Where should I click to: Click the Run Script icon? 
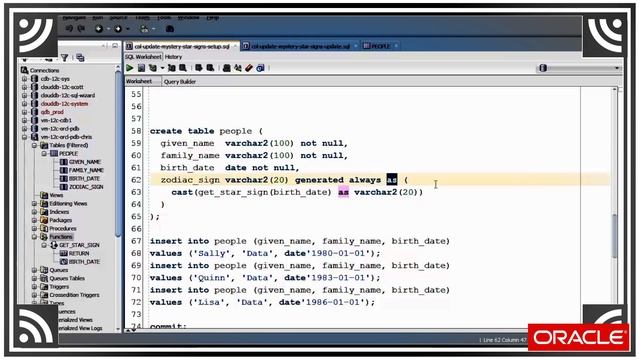click(141, 68)
